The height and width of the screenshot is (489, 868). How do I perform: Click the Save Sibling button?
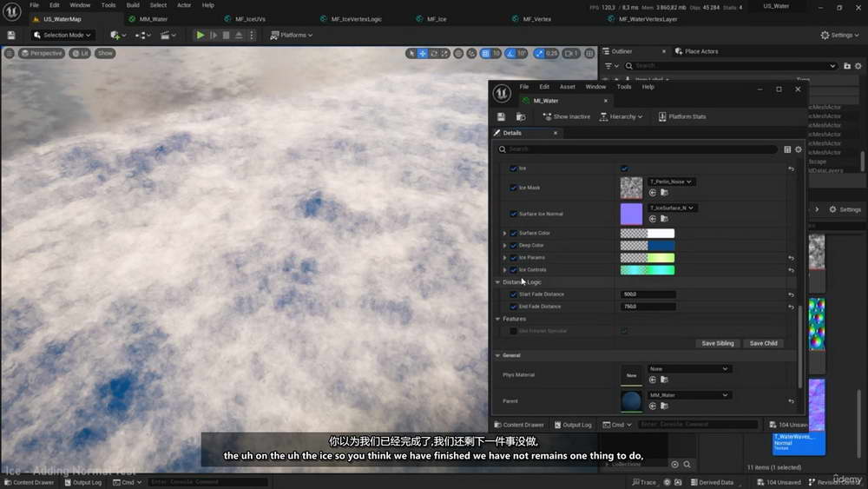click(718, 343)
